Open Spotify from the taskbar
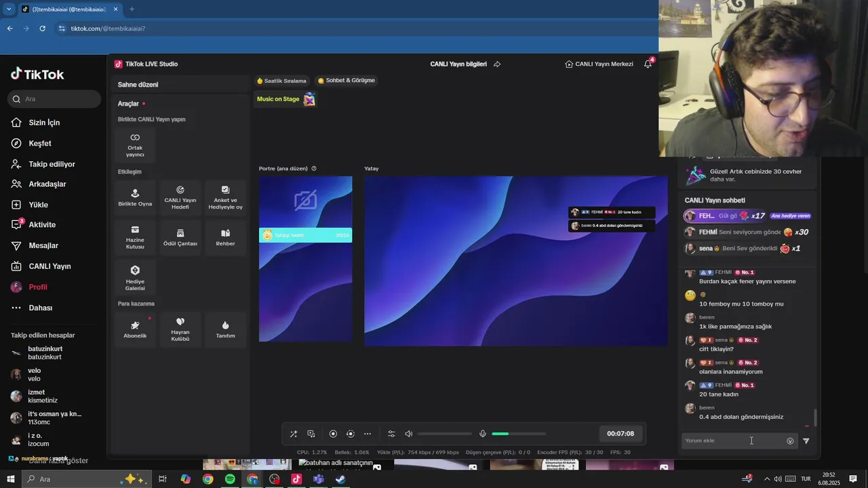 point(230,479)
